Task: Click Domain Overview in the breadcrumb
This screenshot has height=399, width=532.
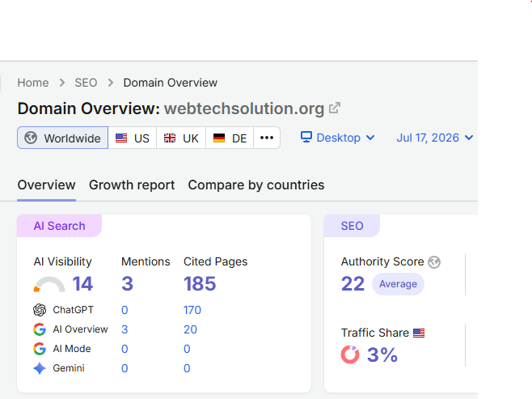Action: click(171, 83)
